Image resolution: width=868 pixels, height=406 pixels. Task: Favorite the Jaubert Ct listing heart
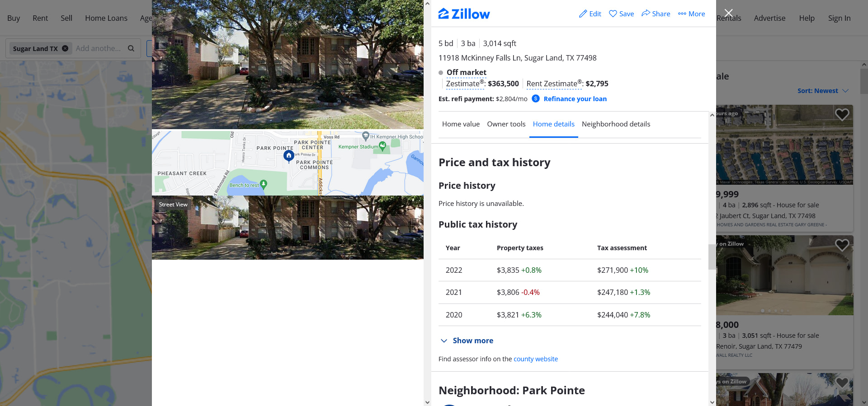click(x=842, y=115)
